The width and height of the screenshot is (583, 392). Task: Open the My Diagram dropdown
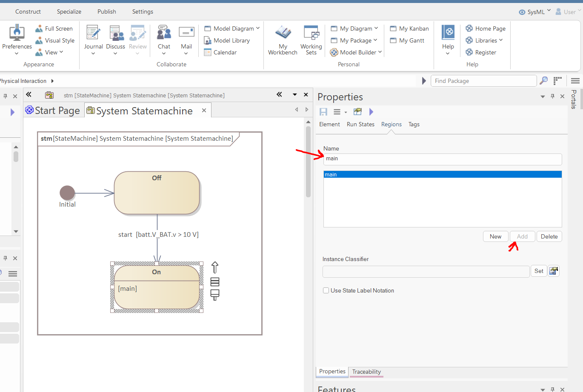point(376,28)
